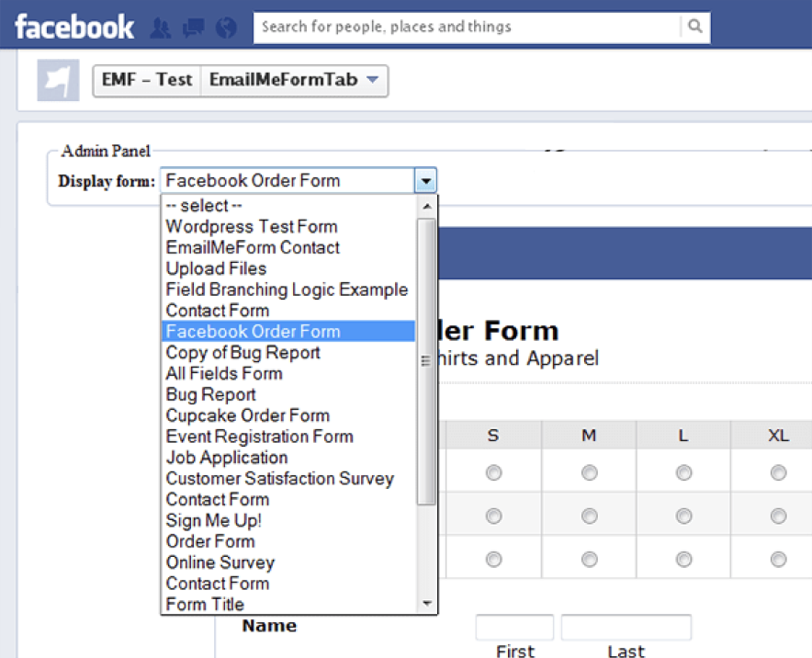Choose the Bug Report option
The width and height of the screenshot is (812, 658).
click(x=288, y=395)
